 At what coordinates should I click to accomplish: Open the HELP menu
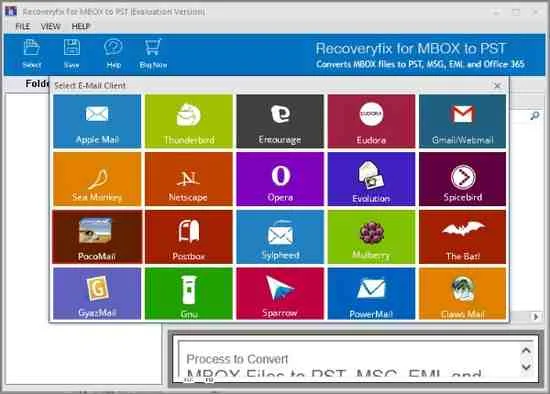coord(81,27)
